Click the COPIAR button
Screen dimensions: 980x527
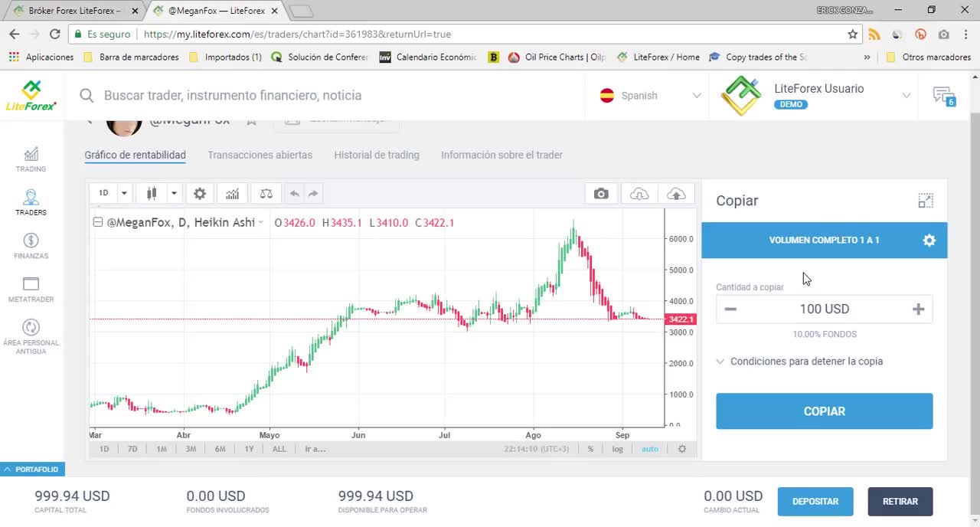[825, 411]
